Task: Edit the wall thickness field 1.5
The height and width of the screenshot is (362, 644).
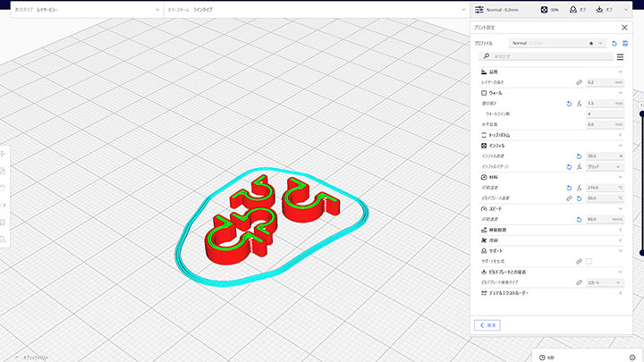Action: coord(605,104)
